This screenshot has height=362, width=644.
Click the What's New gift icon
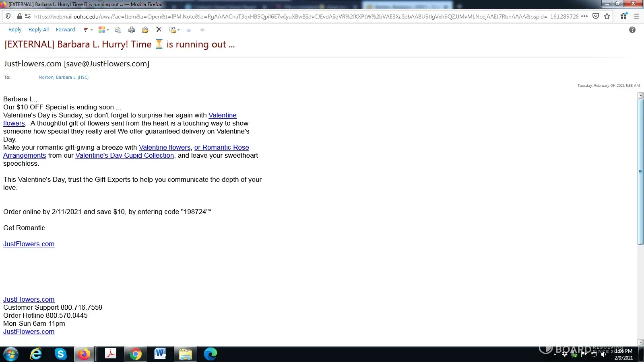[623, 16]
